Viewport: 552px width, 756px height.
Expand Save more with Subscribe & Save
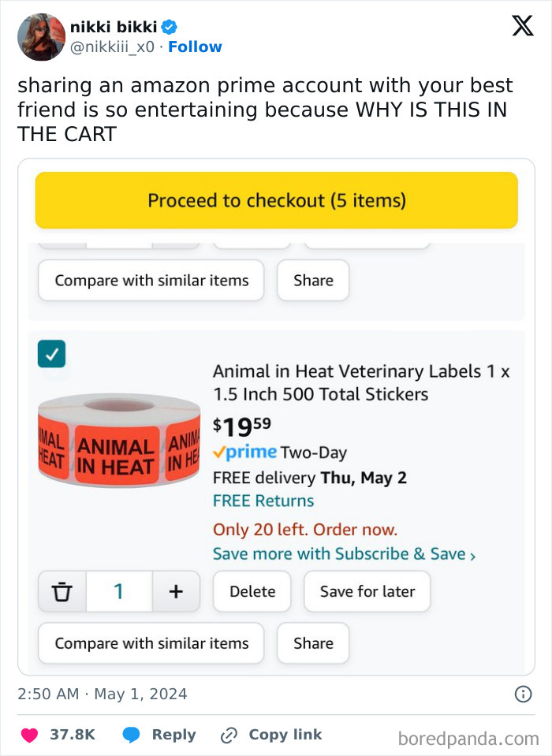(344, 554)
